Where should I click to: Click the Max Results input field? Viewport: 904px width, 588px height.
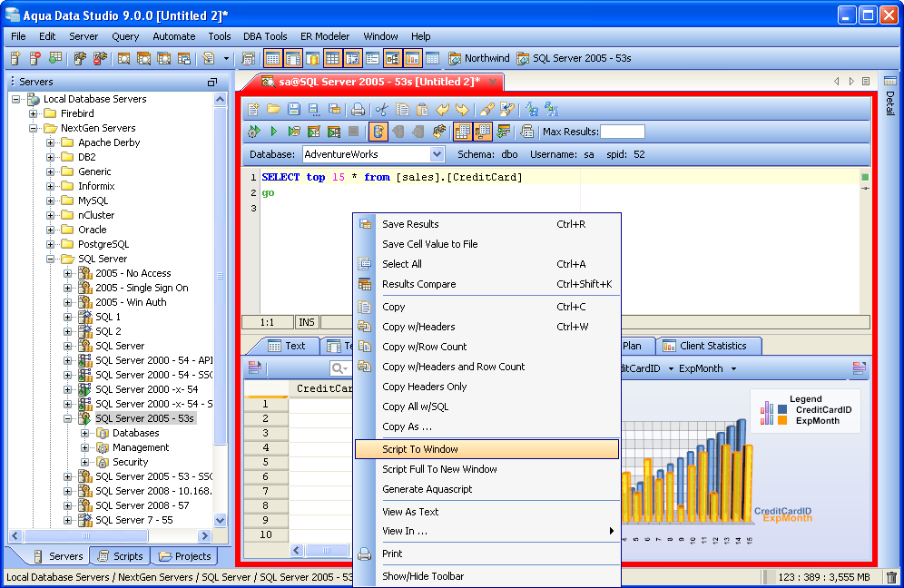point(623,132)
